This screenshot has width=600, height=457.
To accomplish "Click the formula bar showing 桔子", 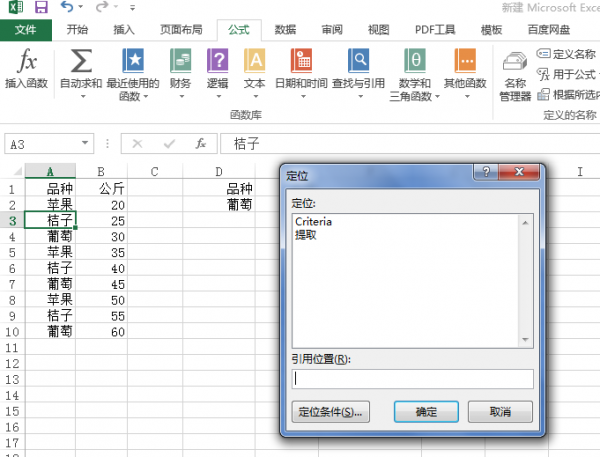I will (410, 144).
